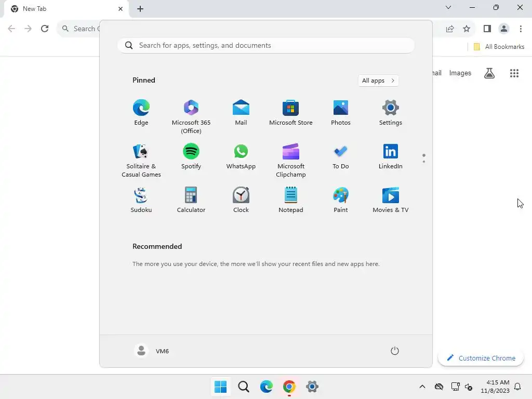
Task: Launch Paint
Action: 341,199
